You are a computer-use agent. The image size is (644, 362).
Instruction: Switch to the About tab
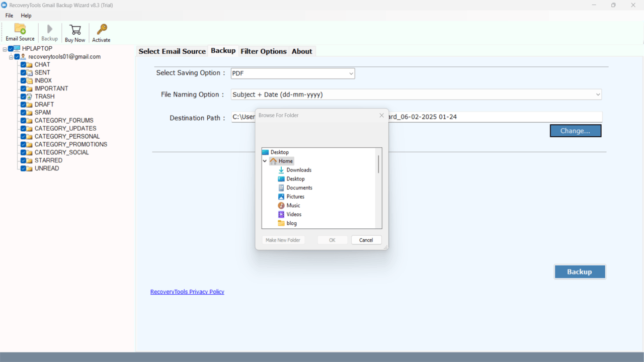pos(302,51)
